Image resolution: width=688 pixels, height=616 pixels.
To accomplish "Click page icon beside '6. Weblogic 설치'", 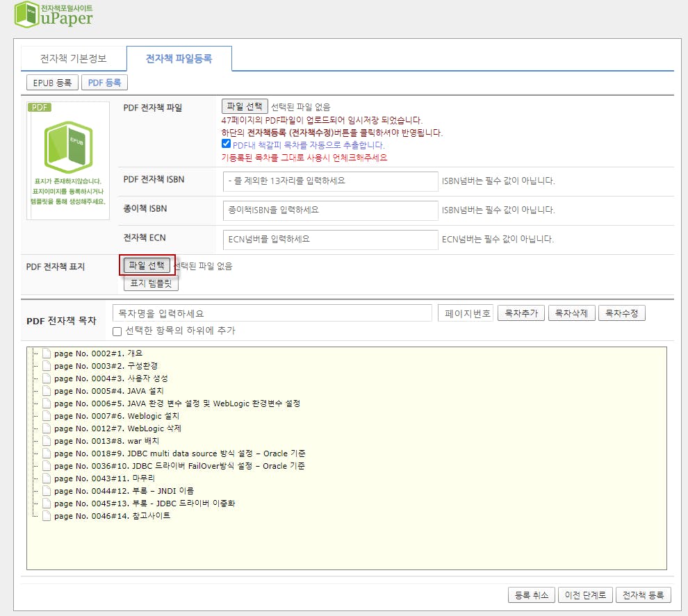I will coord(47,416).
